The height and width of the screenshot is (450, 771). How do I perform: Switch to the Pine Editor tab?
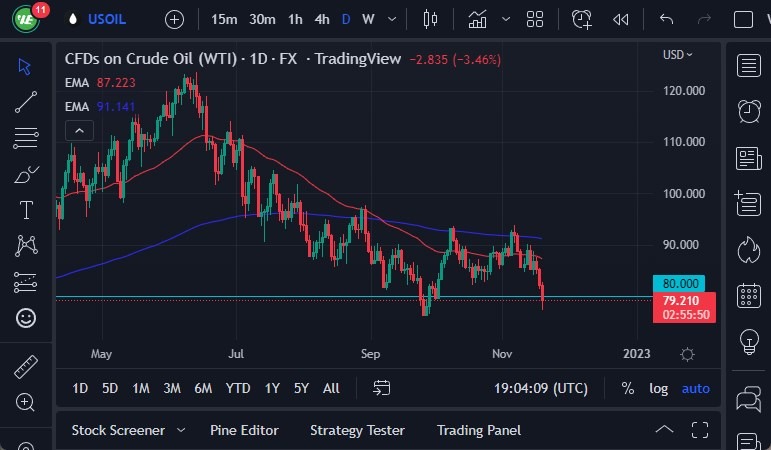[244, 430]
